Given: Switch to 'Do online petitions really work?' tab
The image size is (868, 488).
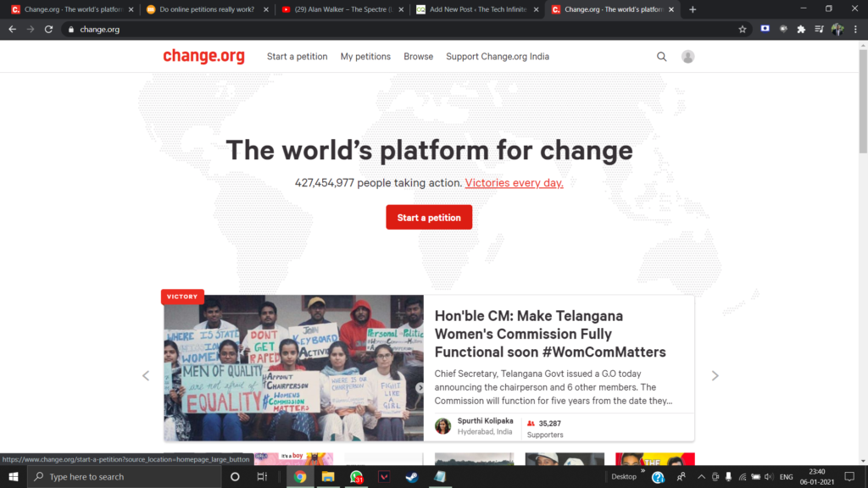Looking at the screenshot, I should coord(207,9).
